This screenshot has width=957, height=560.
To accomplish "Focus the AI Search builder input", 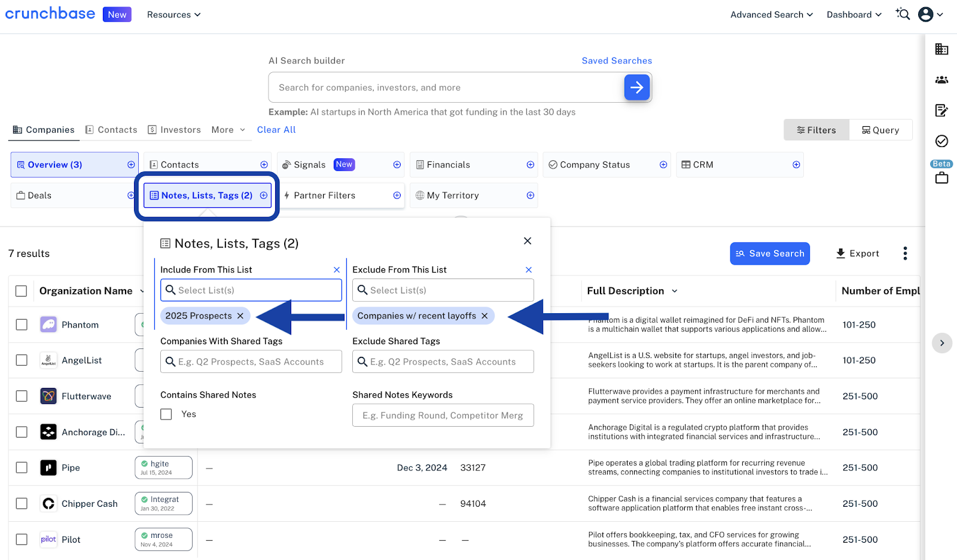I will [446, 87].
